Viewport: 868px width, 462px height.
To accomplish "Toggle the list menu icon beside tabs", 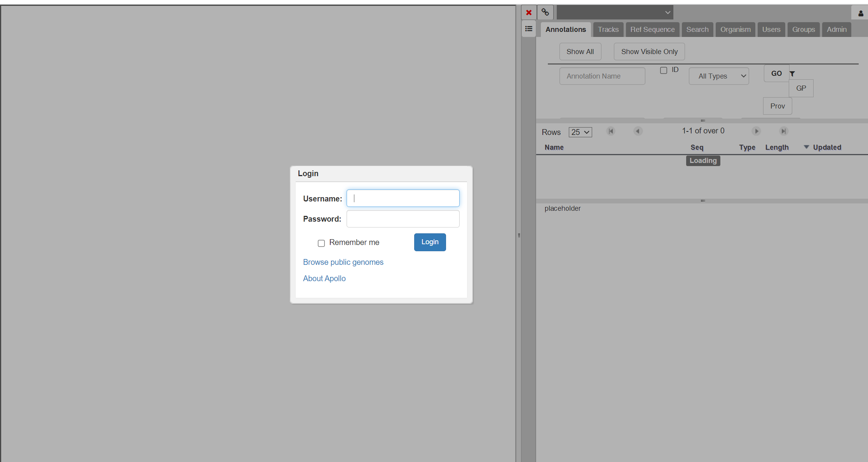I will (528, 29).
